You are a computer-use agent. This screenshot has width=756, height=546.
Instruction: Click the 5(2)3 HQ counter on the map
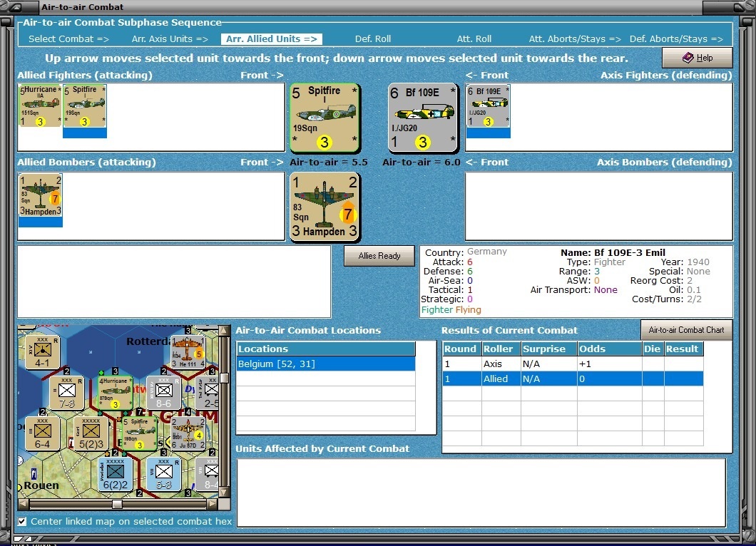tap(91, 433)
